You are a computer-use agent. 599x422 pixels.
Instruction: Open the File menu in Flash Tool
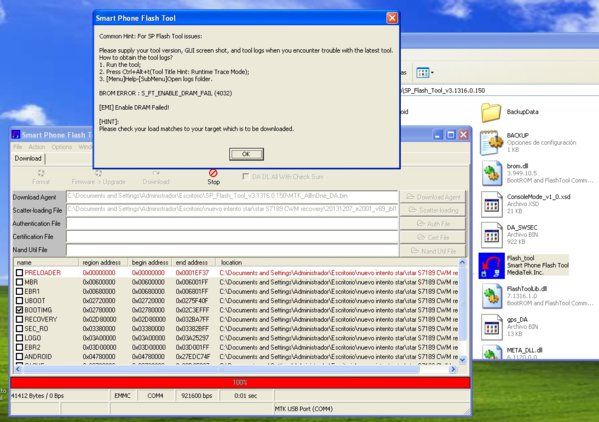[x=18, y=147]
